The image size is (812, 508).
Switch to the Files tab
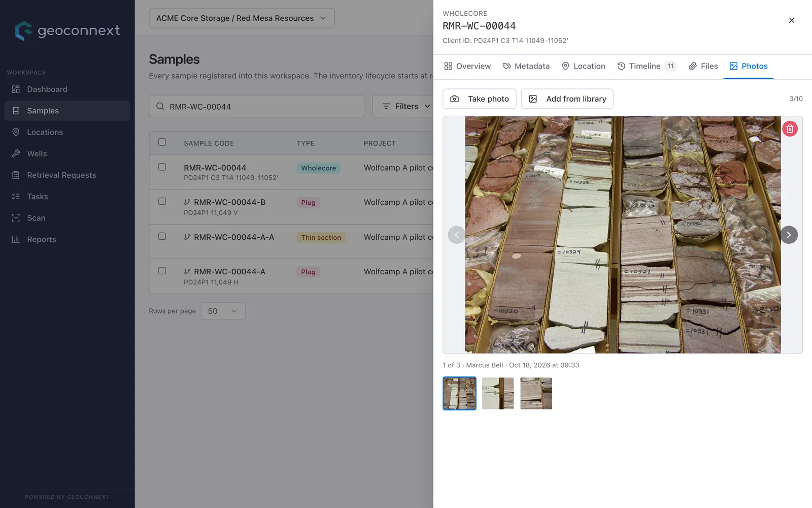703,66
